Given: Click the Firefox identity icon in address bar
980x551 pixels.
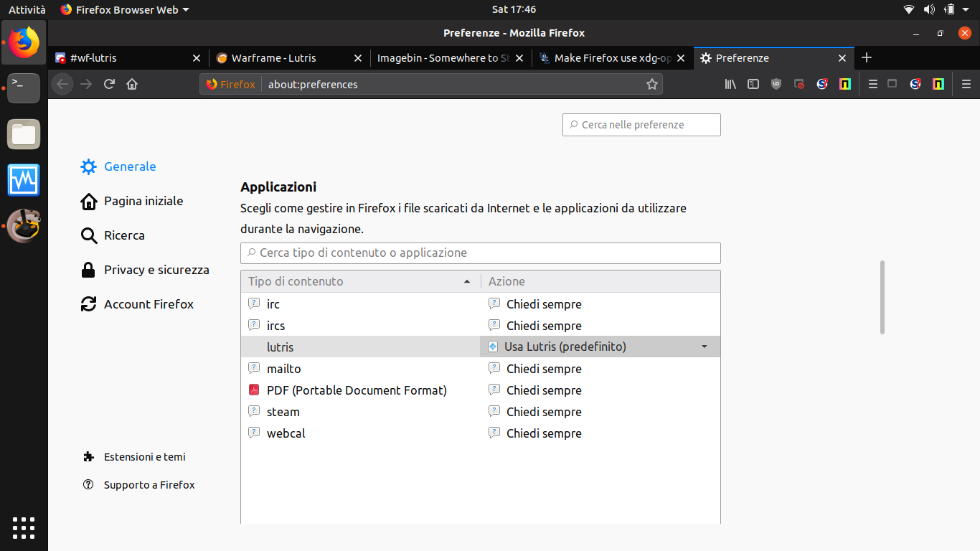Looking at the screenshot, I should tap(230, 84).
